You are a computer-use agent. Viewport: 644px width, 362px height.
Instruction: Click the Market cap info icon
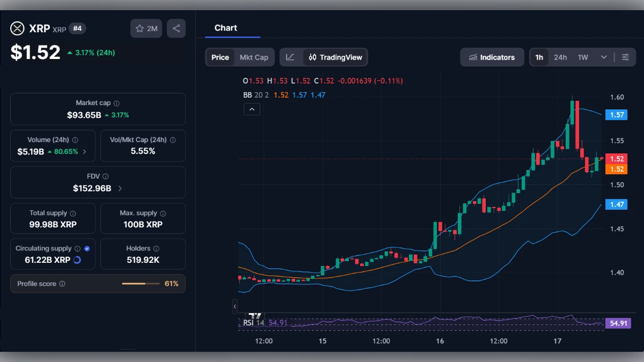pyautogui.click(x=116, y=103)
